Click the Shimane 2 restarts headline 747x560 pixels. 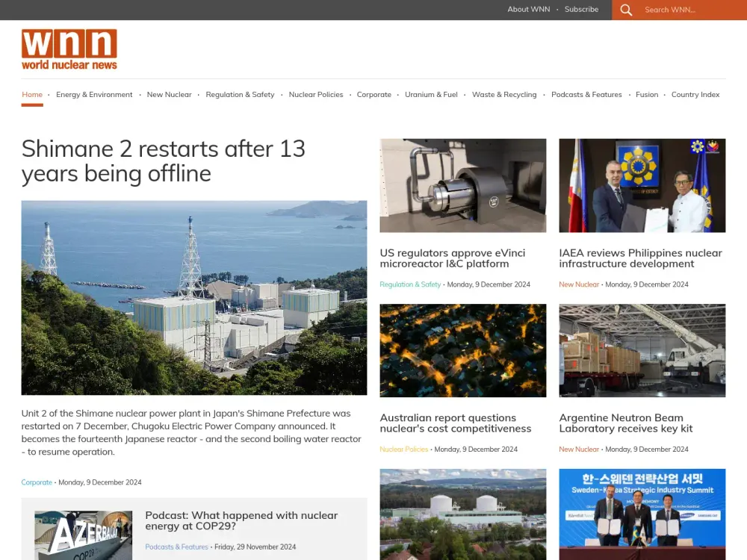pyautogui.click(x=163, y=161)
